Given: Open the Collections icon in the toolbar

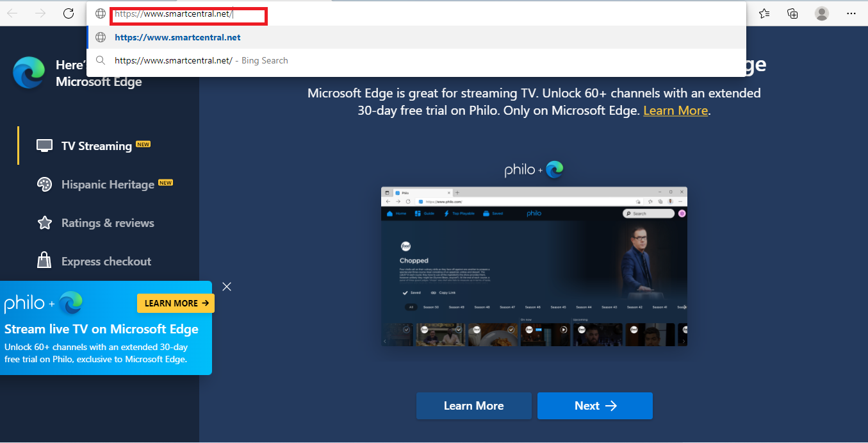Looking at the screenshot, I should pyautogui.click(x=792, y=13).
